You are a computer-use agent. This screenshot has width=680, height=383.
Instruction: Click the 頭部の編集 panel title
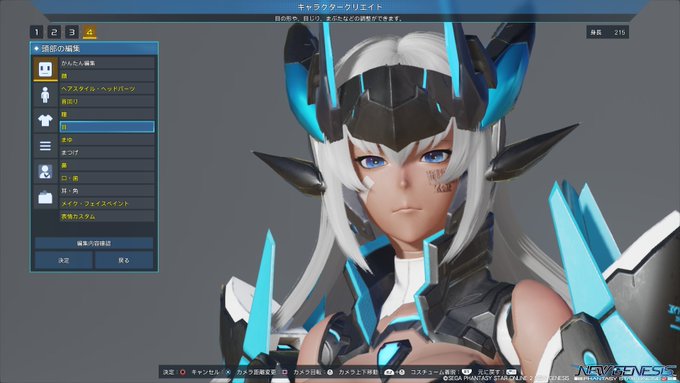tap(61, 49)
